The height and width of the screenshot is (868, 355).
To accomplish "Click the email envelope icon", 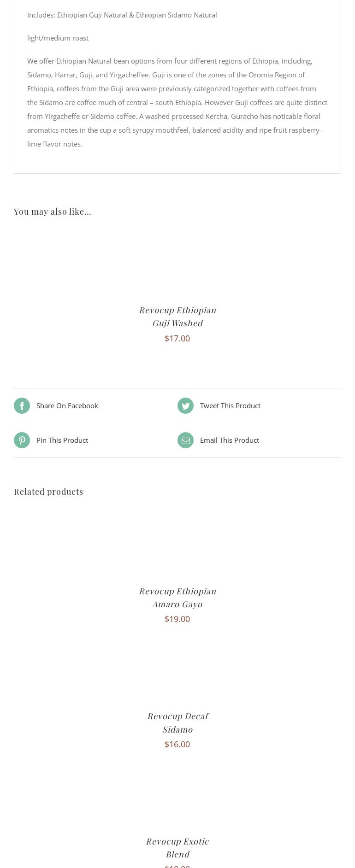I will 185,440.
